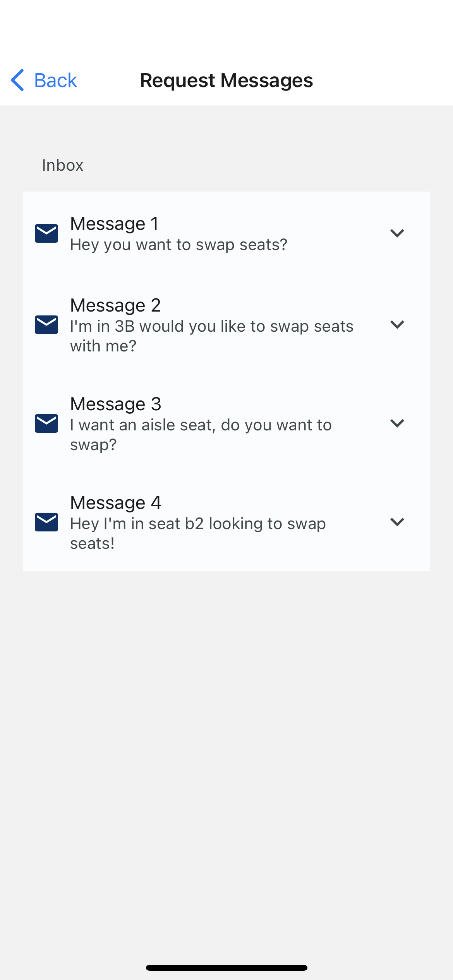Click "Hey you want to swap seats?" text
The height and width of the screenshot is (980, 453).
pyautogui.click(x=178, y=245)
